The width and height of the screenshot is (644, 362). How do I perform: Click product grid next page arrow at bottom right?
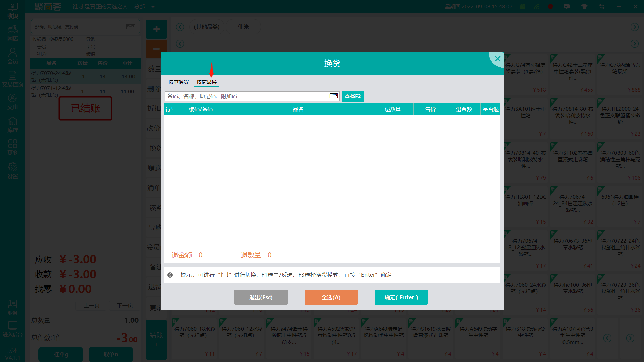point(630,338)
